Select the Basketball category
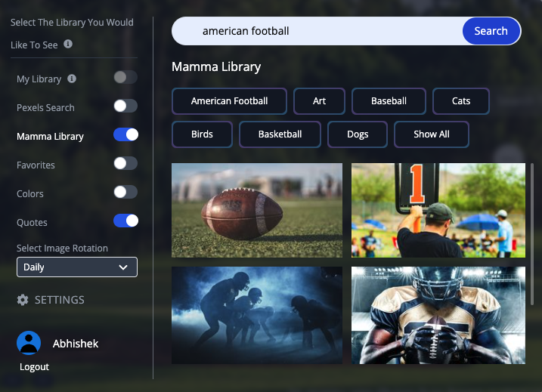 pyautogui.click(x=280, y=134)
